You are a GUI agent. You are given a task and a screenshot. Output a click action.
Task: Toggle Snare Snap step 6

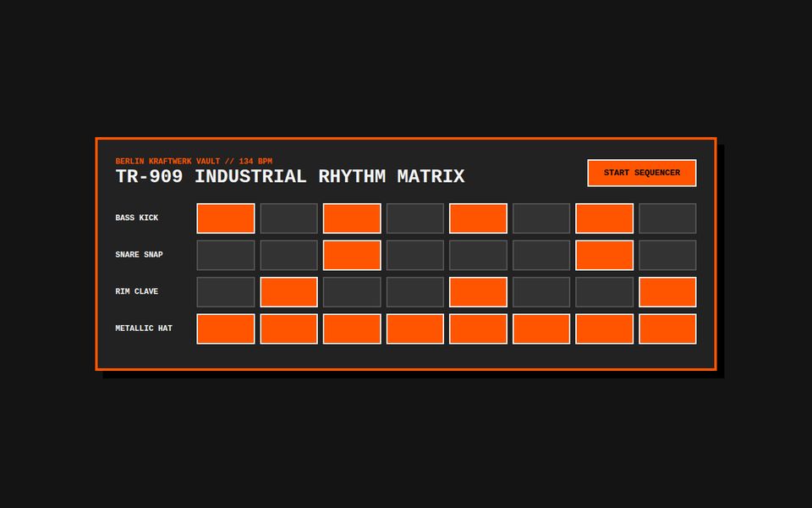click(541, 255)
